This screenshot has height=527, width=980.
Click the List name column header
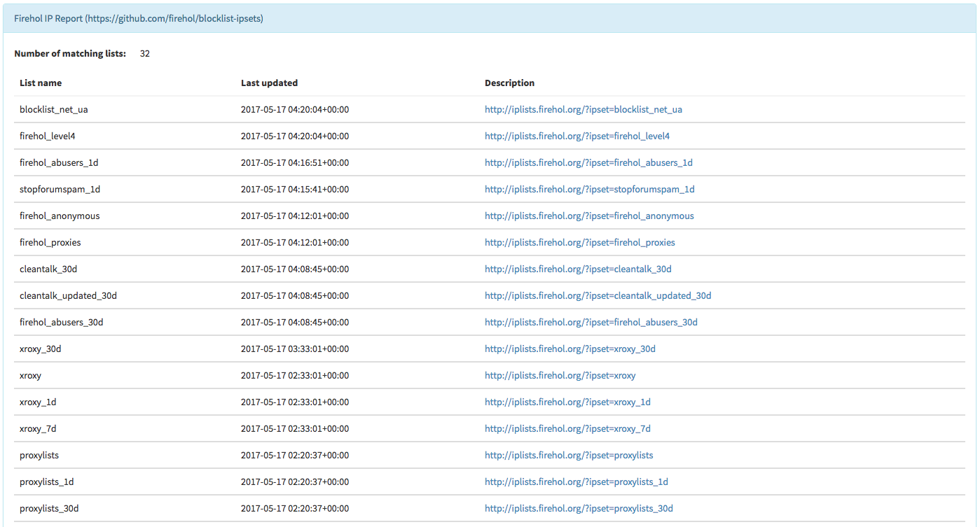click(x=41, y=83)
